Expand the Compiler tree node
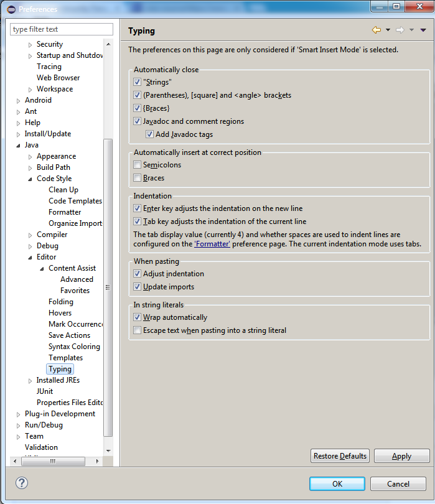 tap(30, 235)
